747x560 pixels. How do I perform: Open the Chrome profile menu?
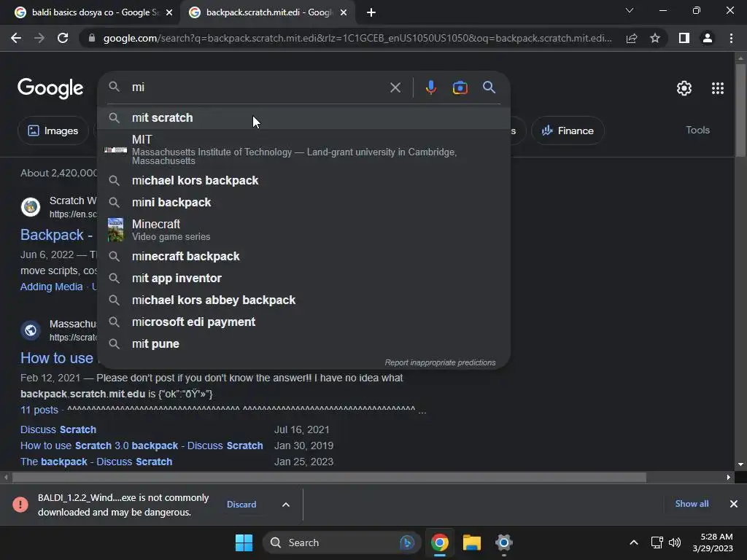(708, 38)
